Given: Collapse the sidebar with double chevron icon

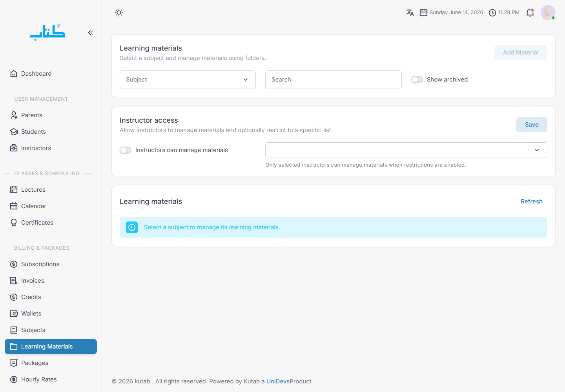Looking at the screenshot, I should [x=91, y=33].
